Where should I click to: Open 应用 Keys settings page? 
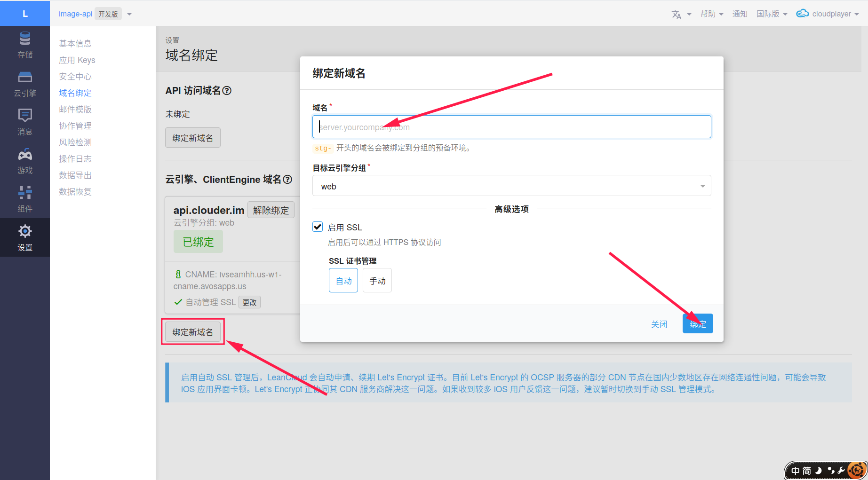point(77,60)
